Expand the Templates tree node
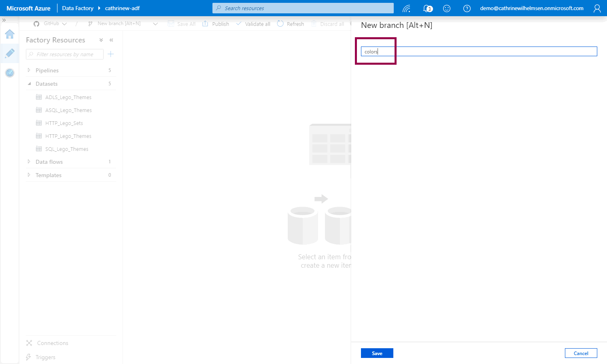The height and width of the screenshot is (364, 607). click(29, 175)
